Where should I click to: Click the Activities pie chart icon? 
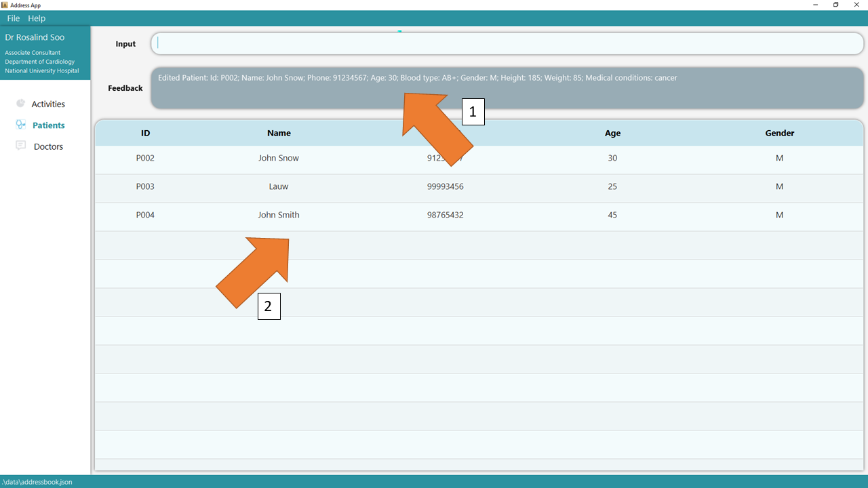pos(20,104)
